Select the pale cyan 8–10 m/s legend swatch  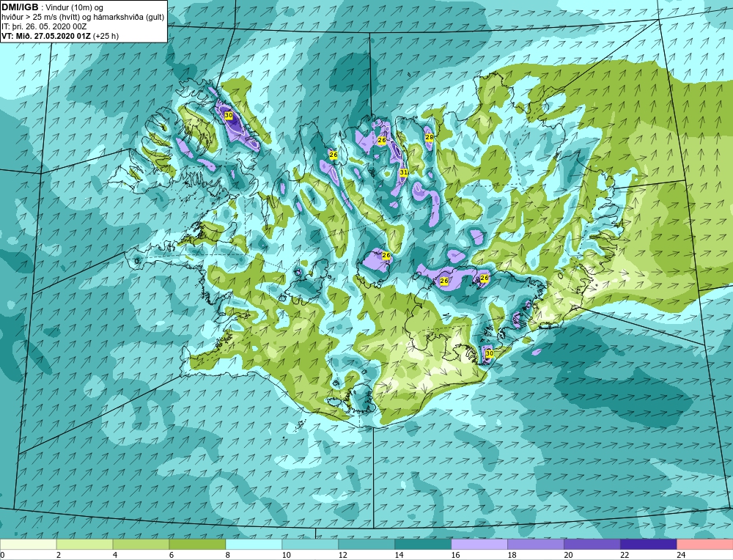[254, 545]
